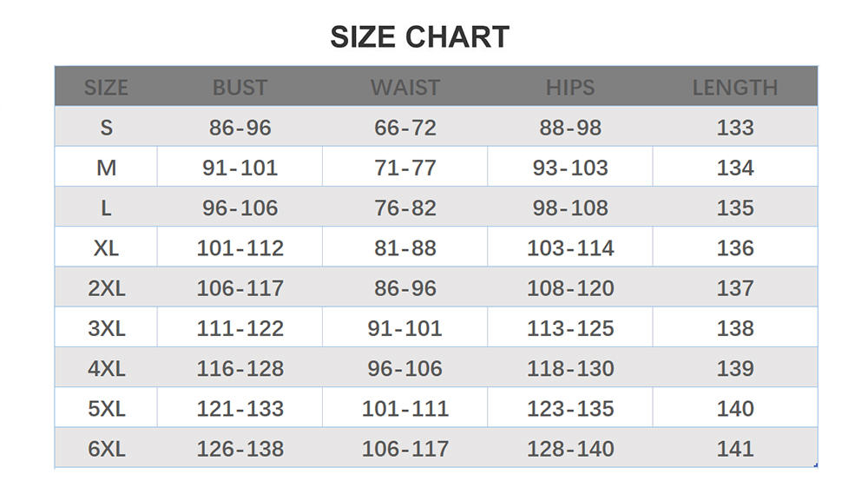Click the 6XL size row label
Screen dimensions: 868x494
[106, 449]
